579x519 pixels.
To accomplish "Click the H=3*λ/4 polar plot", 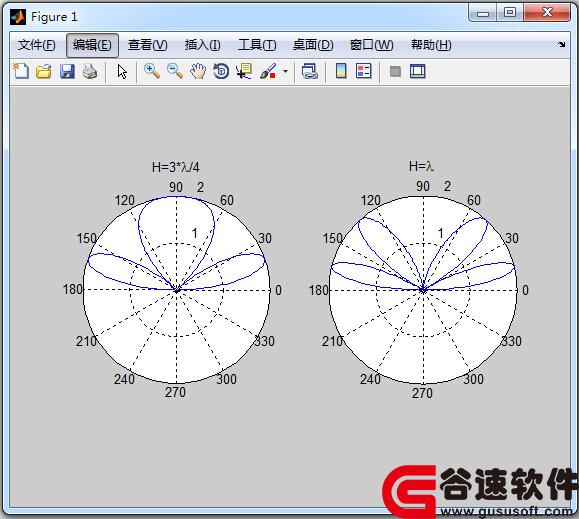I will click(177, 290).
